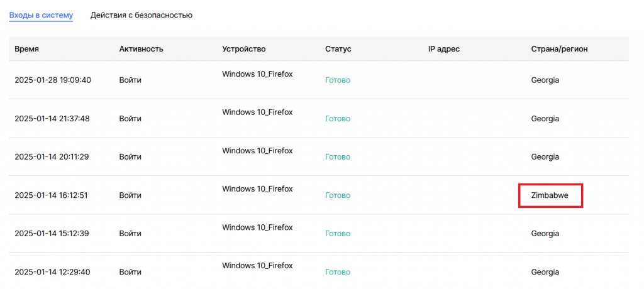Select Georgia in the 12:29:40 row

click(x=545, y=272)
